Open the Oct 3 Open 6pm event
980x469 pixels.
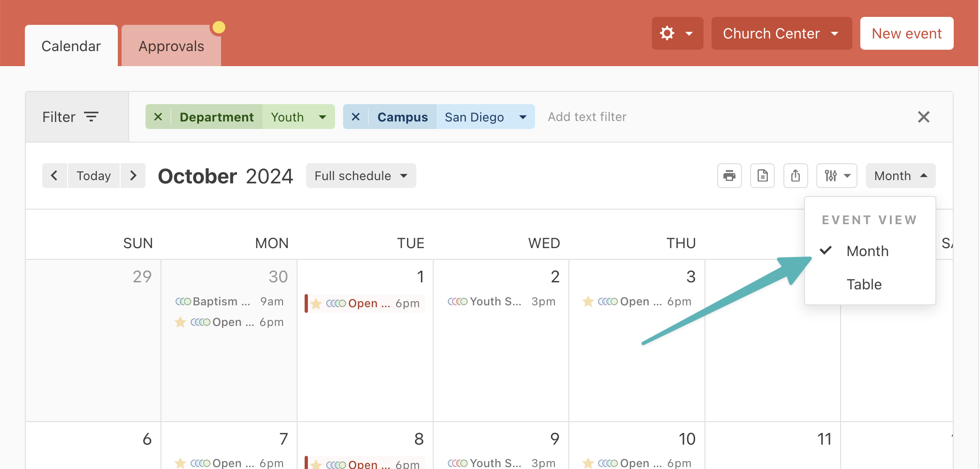click(x=637, y=302)
